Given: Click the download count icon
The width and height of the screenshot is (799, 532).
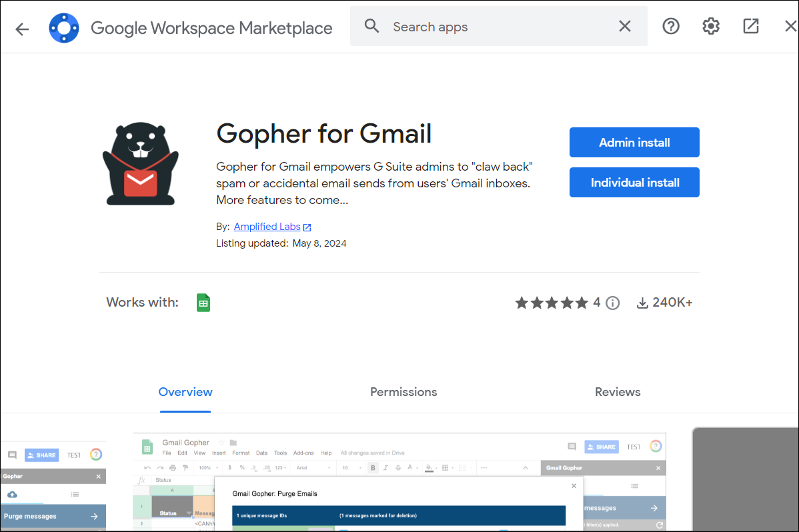Looking at the screenshot, I should 642,303.
